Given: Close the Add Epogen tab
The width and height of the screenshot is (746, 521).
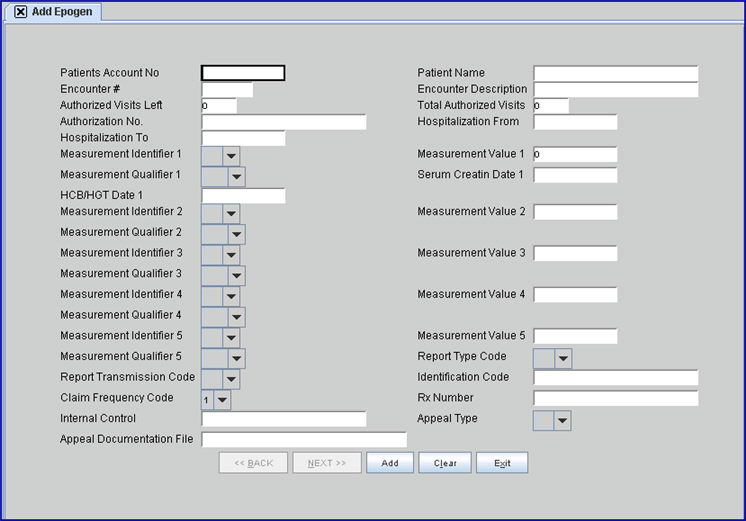Looking at the screenshot, I should 20,11.
